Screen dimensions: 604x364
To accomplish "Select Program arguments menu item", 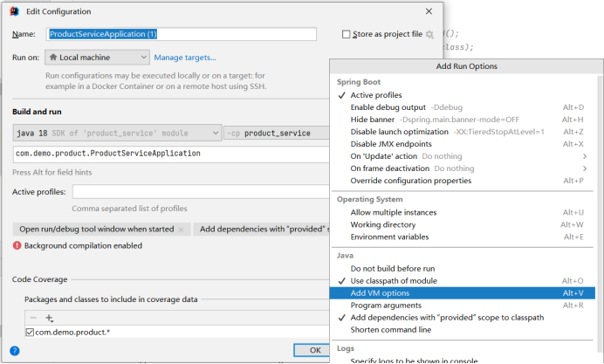I will tap(463, 306).
